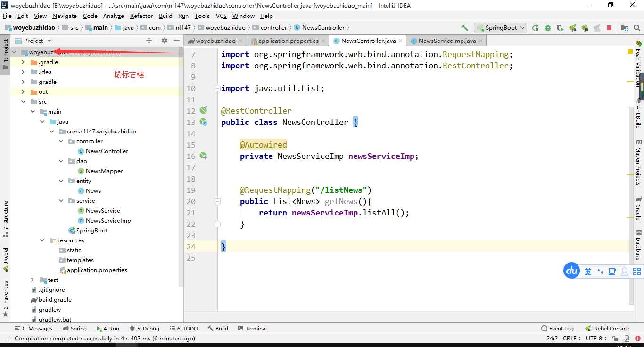Click the Build Project hammer icon
The image size is (644, 347).
(464, 28)
